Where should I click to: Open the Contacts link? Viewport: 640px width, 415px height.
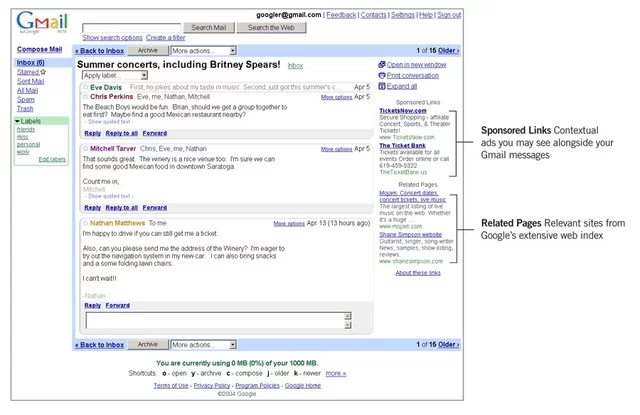click(373, 15)
